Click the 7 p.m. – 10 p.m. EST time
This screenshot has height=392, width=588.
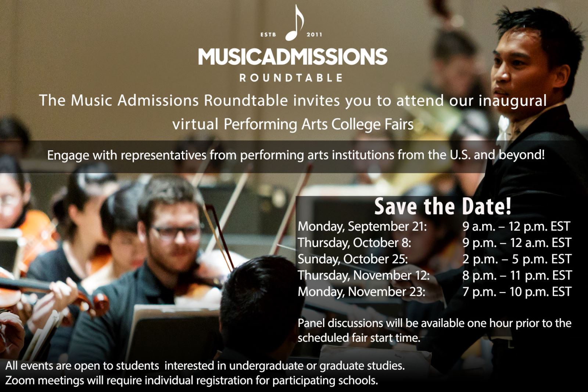tap(517, 292)
